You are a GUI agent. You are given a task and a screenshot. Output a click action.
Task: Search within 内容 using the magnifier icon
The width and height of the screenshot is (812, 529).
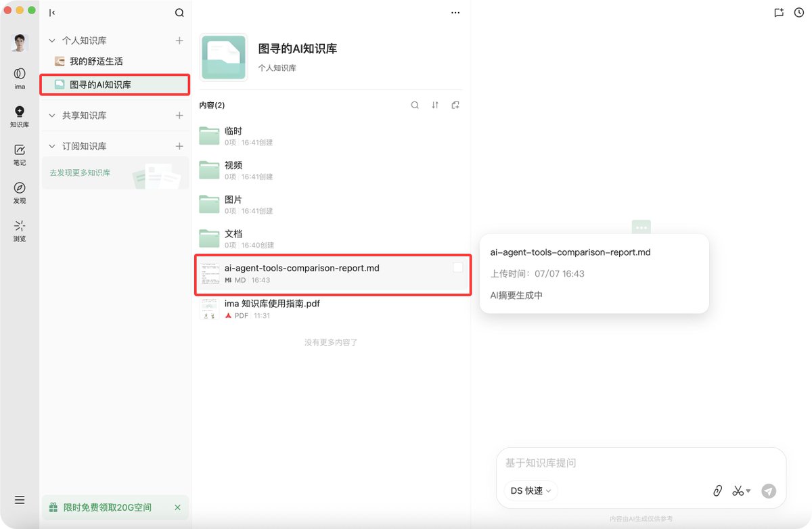[415, 105]
